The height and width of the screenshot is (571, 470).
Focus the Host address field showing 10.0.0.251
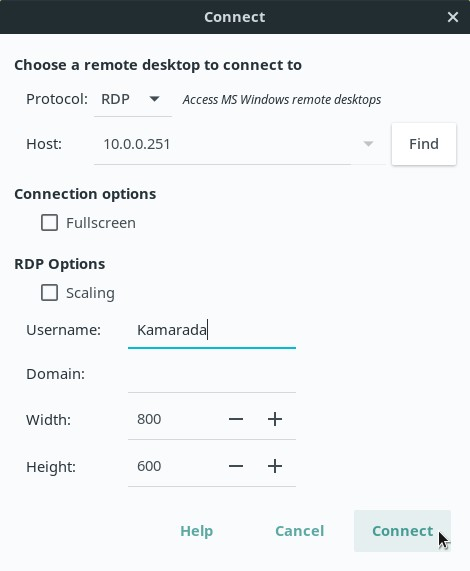point(226,144)
